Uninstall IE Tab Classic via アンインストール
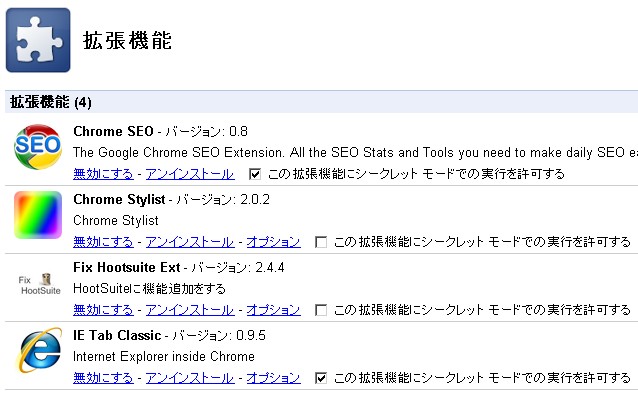This screenshot has height=396, width=638. 190,378
